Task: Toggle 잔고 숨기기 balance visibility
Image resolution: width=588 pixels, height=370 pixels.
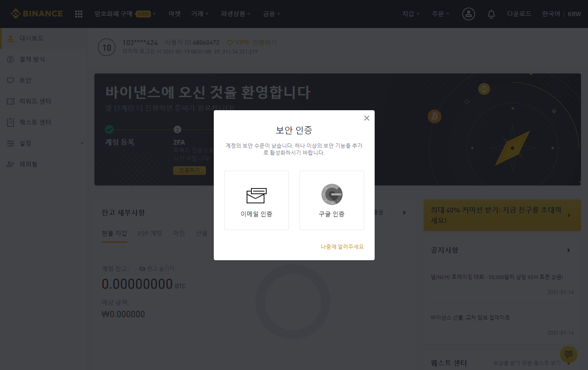Action: (x=157, y=269)
